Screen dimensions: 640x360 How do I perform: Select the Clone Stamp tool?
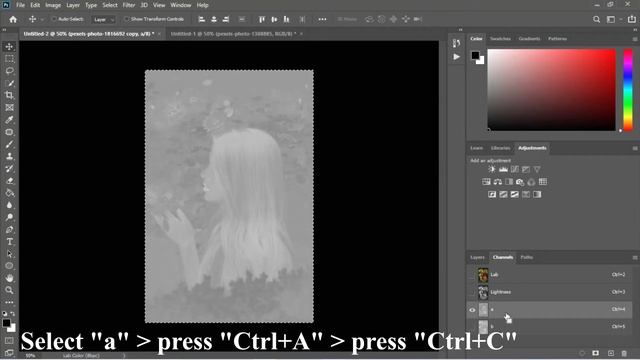(9, 156)
